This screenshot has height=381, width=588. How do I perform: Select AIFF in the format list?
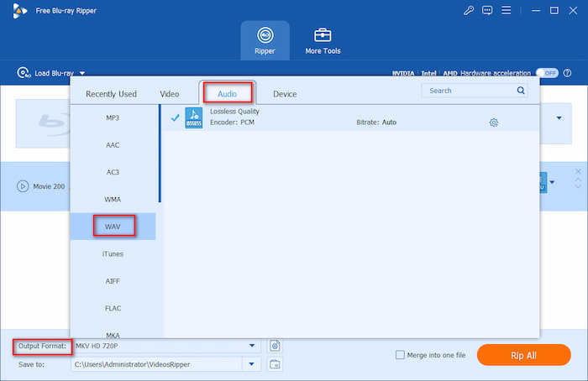click(113, 281)
